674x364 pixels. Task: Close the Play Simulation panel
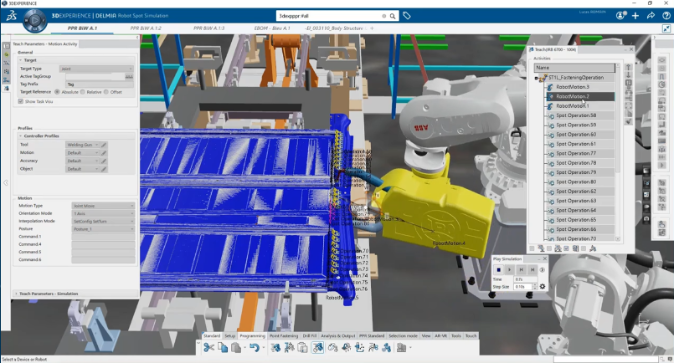pos(545,259)
